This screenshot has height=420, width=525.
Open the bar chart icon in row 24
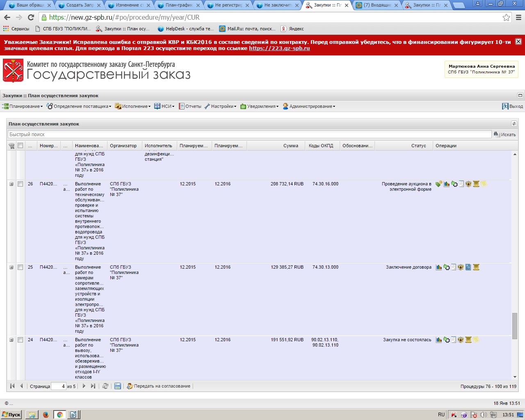click(439, 340)
